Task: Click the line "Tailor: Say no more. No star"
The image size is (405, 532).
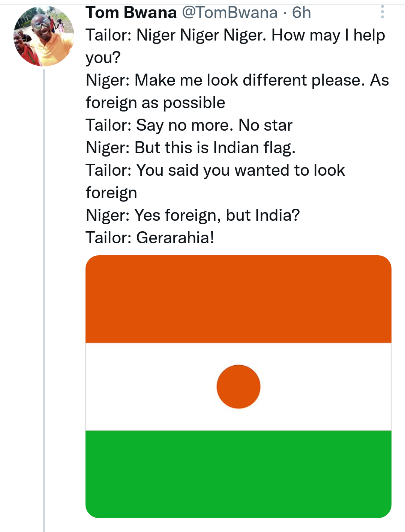Action: 189,125
